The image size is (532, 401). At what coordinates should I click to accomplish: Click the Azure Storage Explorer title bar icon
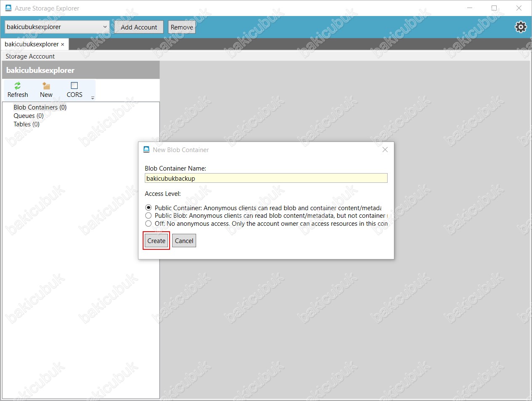click(8, 8)
